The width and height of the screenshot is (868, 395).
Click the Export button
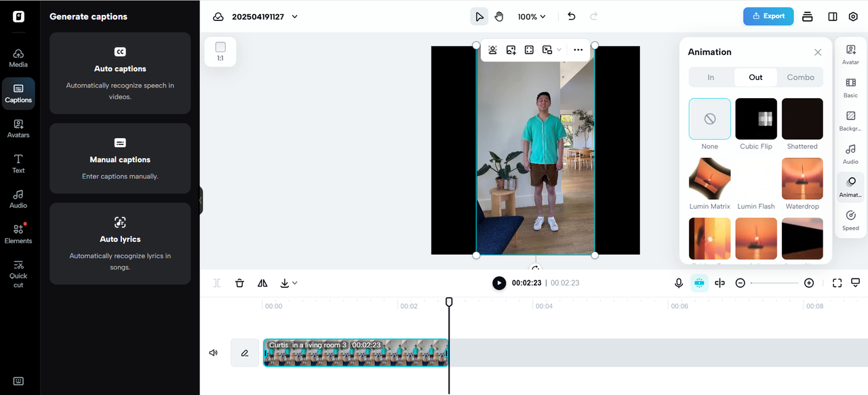coord(768,16)
